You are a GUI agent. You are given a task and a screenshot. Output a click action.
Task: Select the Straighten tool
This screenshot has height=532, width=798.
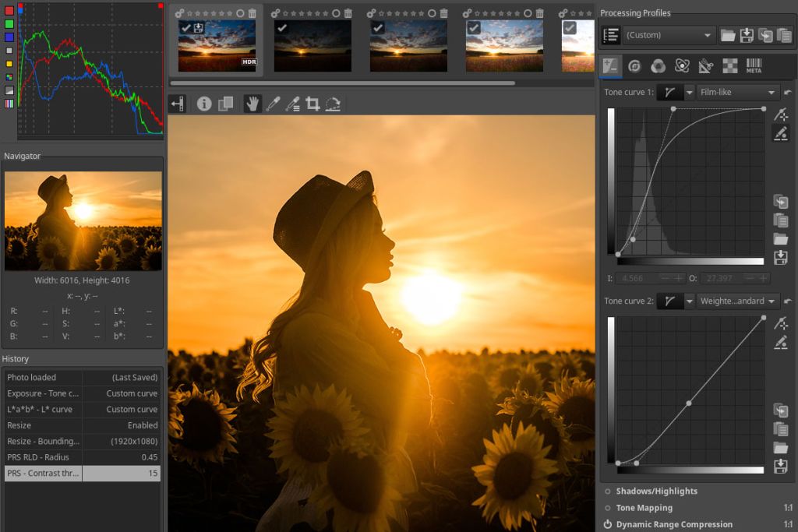pos(334,103)
